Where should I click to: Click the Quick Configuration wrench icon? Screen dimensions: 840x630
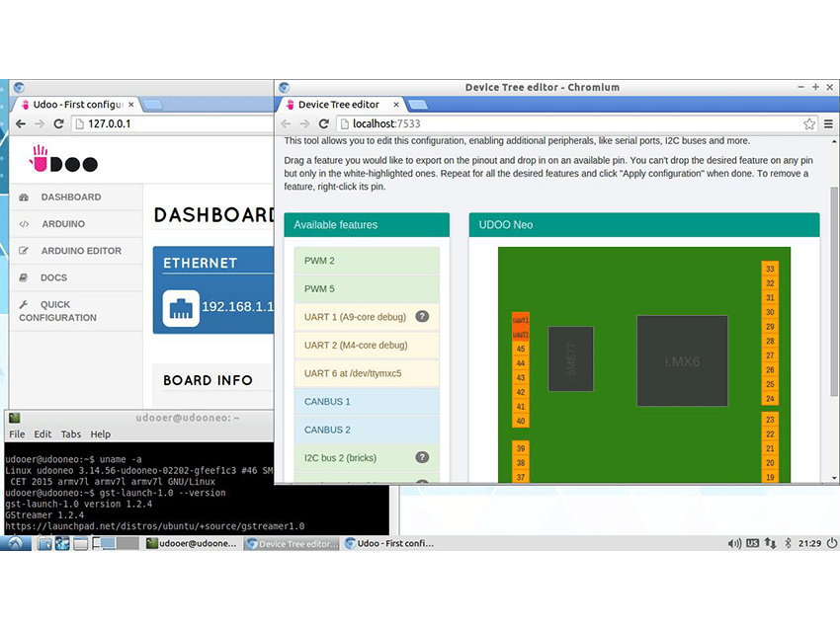tap(24, 304)
